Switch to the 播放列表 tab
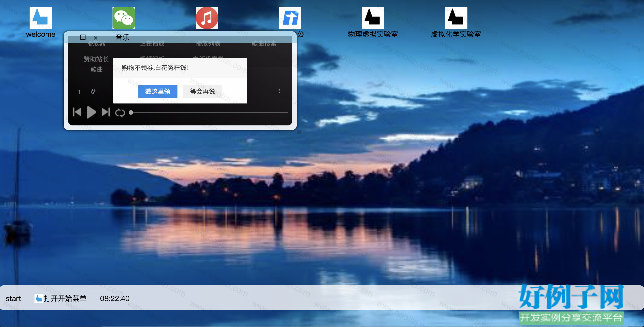This screenshot has height=327, width=644. [x=208, y=44]
